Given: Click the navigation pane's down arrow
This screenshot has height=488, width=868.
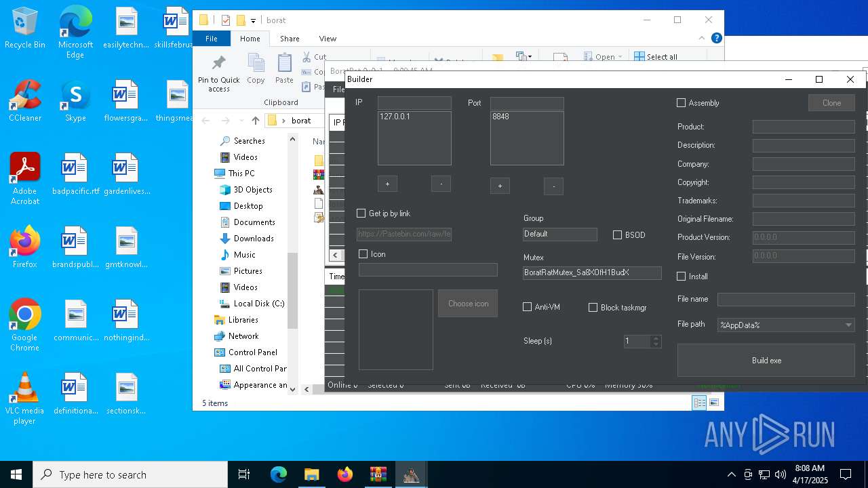Looking at the screenshot, I should [x=293, y=389].
